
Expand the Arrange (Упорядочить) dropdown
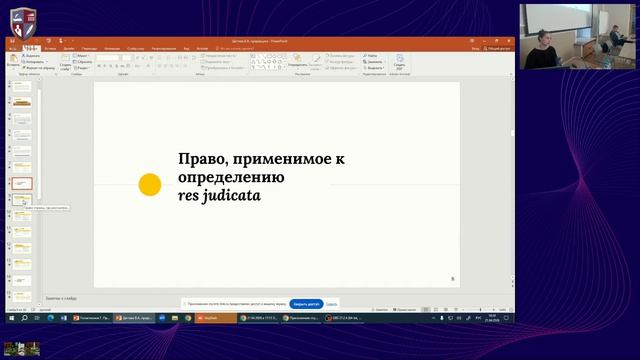298,61
